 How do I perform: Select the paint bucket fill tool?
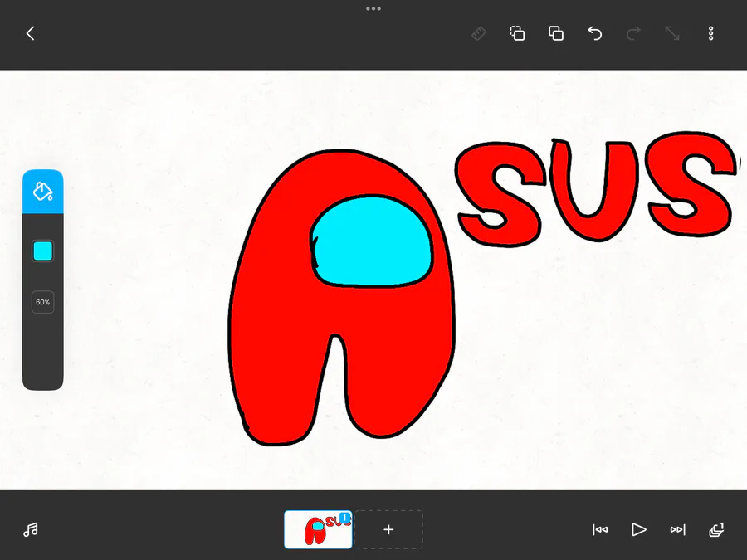43,192
